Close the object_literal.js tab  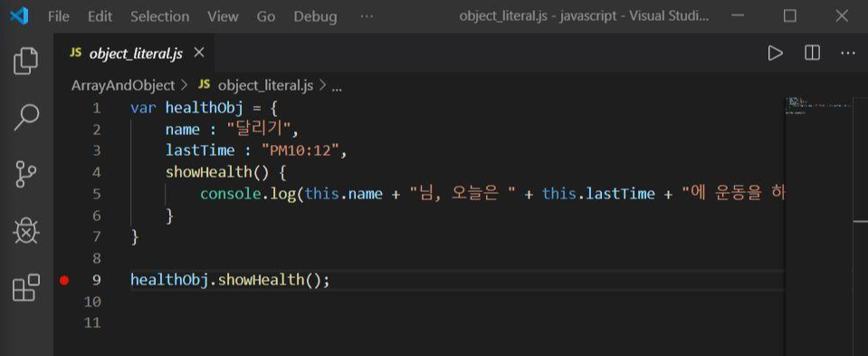pos(199,53)
